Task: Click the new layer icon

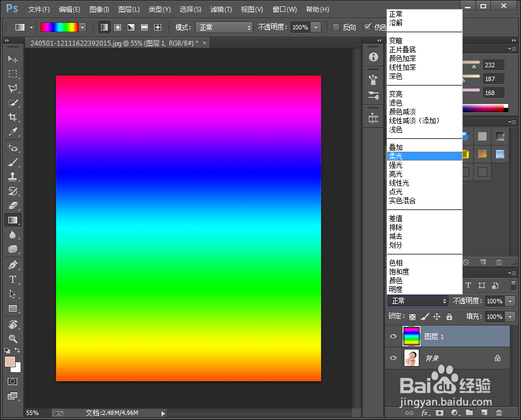Action: pos(484,413)
